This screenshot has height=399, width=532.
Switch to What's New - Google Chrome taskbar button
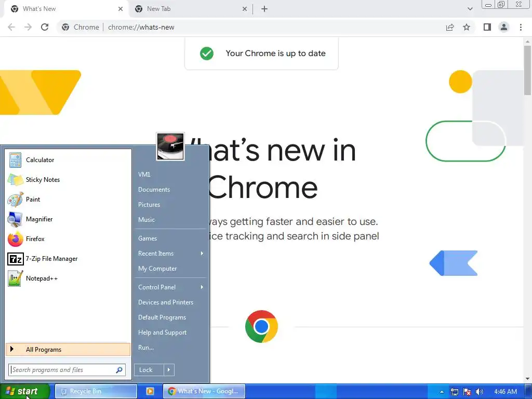[204, 391]
